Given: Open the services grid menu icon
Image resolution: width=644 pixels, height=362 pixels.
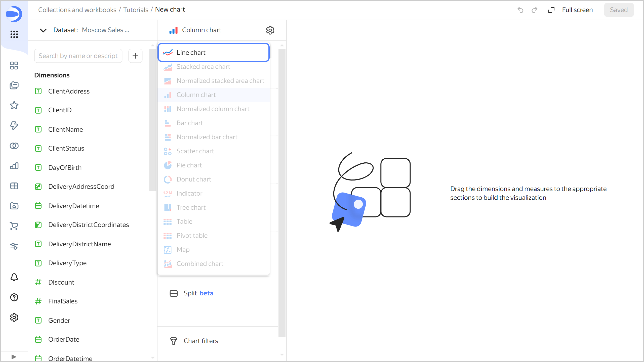Looking at the screenshot, I should [x=14, y=34].
